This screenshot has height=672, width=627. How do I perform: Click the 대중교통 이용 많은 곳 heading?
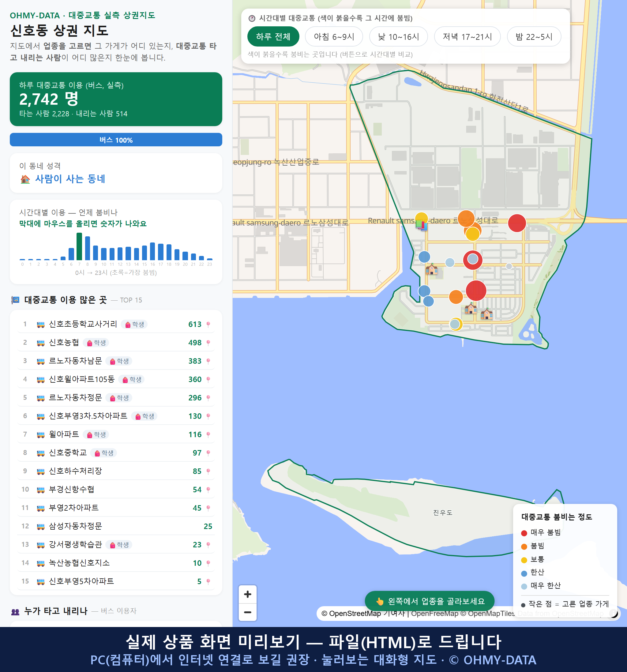click(x=66, y=300)
